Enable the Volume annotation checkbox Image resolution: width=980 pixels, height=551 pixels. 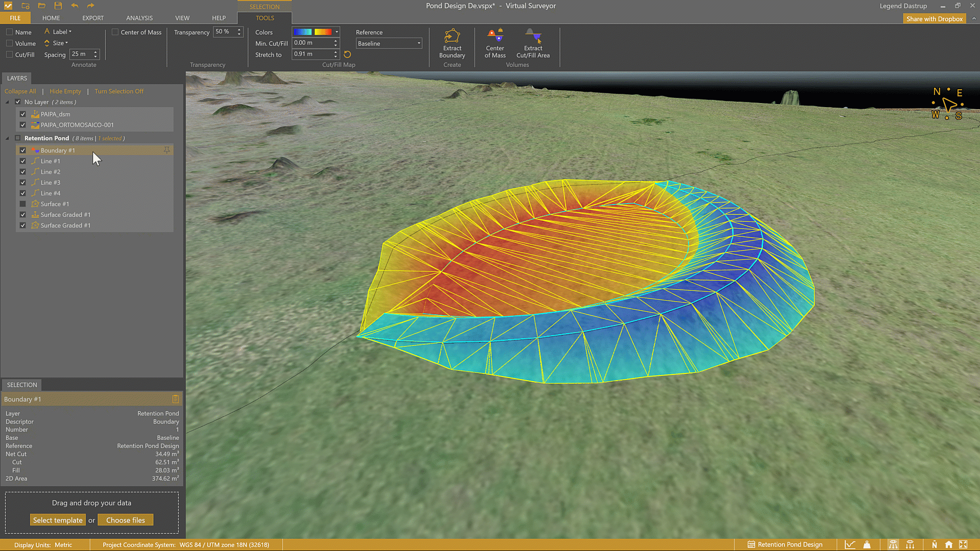[x=10, y=43]
